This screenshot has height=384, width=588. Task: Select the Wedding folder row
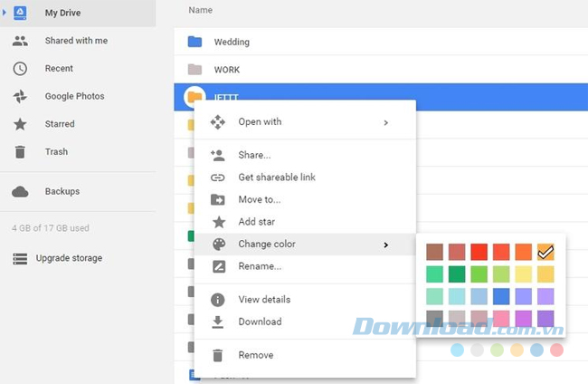(381, 42)
